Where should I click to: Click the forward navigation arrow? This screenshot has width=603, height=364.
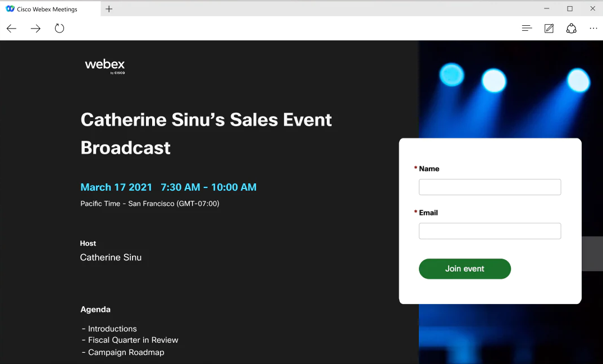click(x=35, y=29)
